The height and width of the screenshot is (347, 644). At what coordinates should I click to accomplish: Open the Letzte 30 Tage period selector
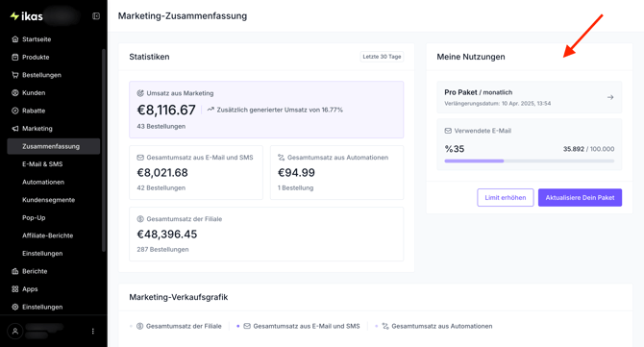[x=382, y=57]
